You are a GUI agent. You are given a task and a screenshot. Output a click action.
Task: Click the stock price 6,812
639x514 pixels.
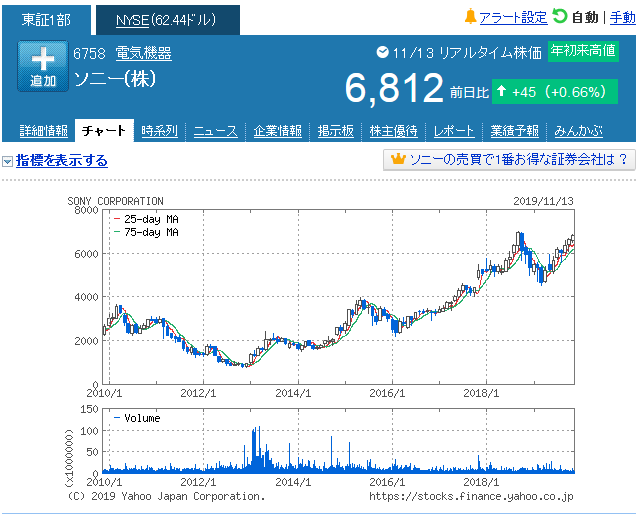point(394,88)
